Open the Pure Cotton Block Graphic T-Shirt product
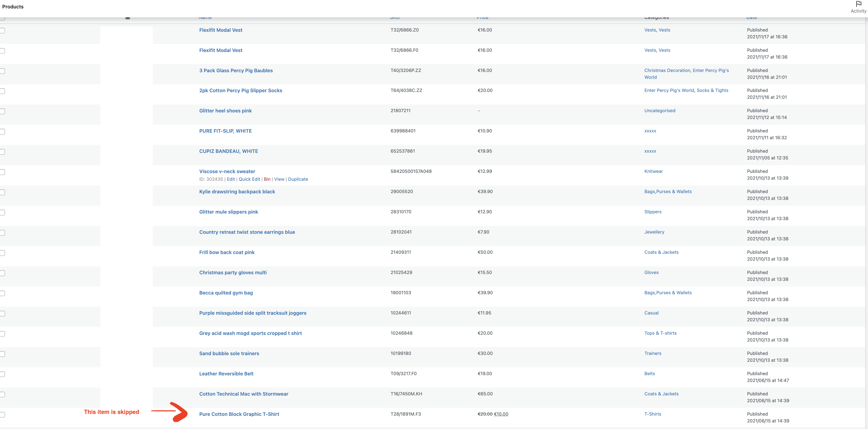Screen dimensions: 868x429 239,414
